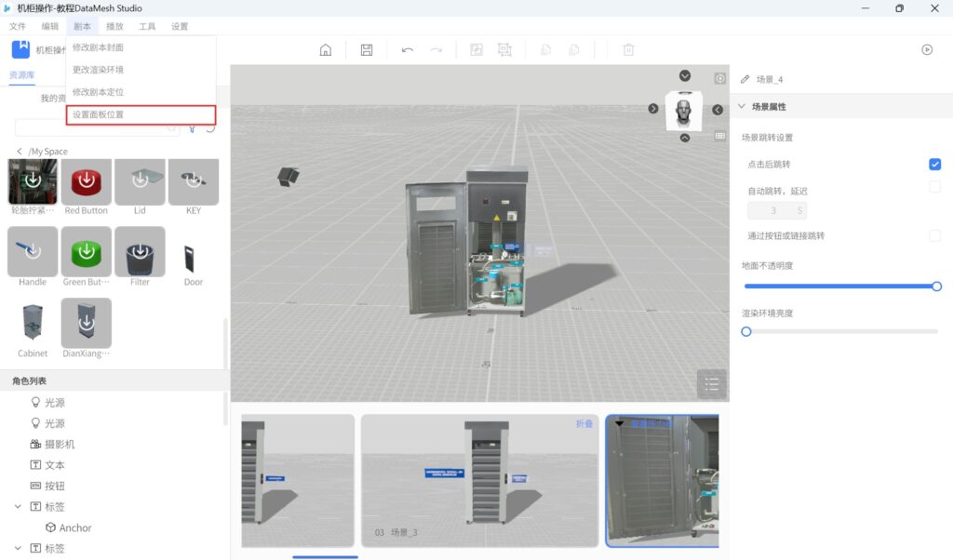
Task: Enable the 自动跳转，延迟 checkbox
Action: click(x=934, y=188)
